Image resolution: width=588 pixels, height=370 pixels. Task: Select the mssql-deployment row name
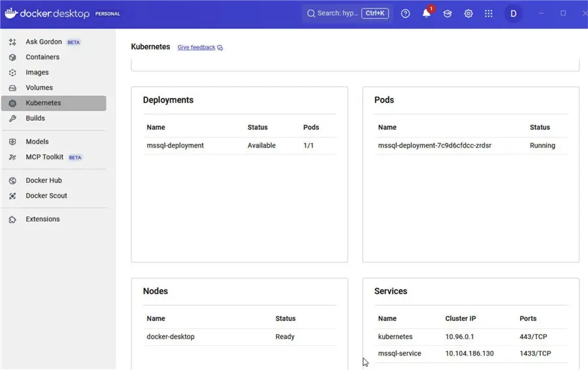pyautogui.click(x=175, y=145)
